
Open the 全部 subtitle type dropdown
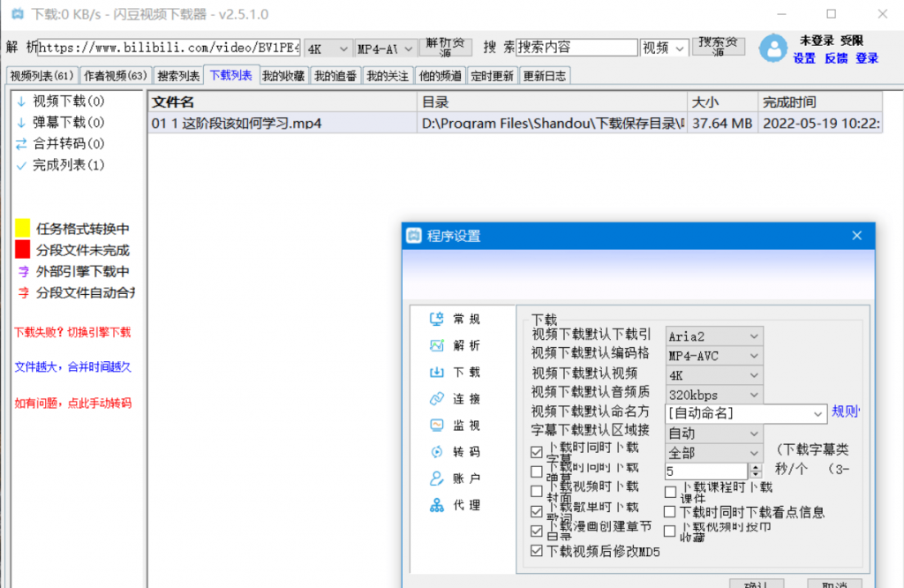coord(713,453)
